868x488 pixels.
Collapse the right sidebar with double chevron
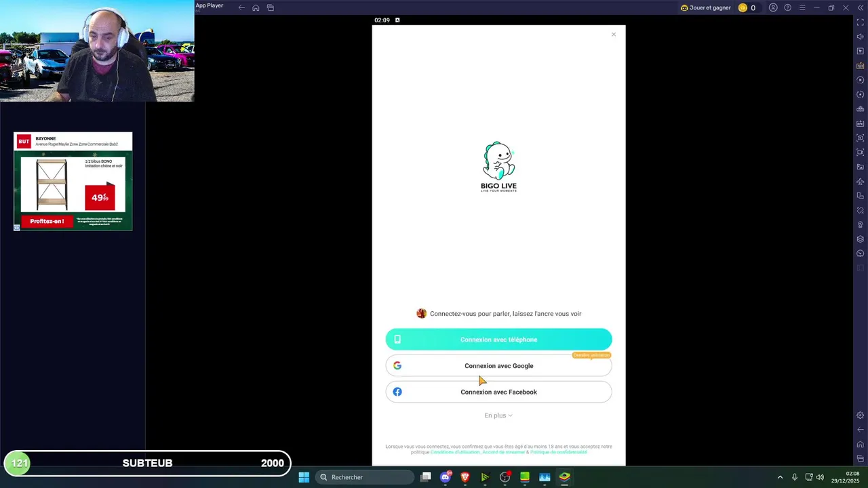tap(861, 7)
